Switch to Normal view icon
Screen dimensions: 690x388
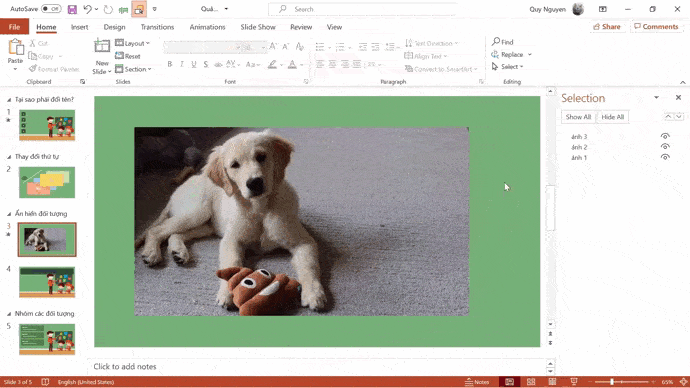(509, 382)
